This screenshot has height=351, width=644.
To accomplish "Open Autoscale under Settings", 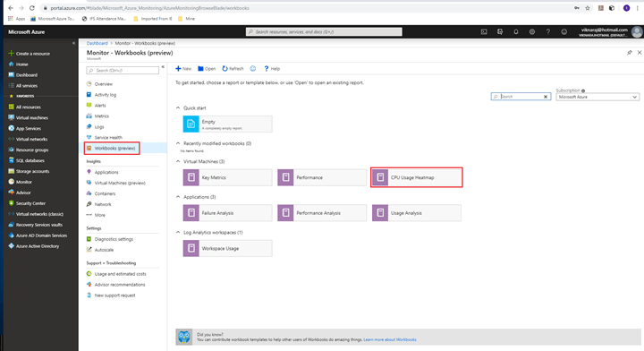I will [100, 250].
